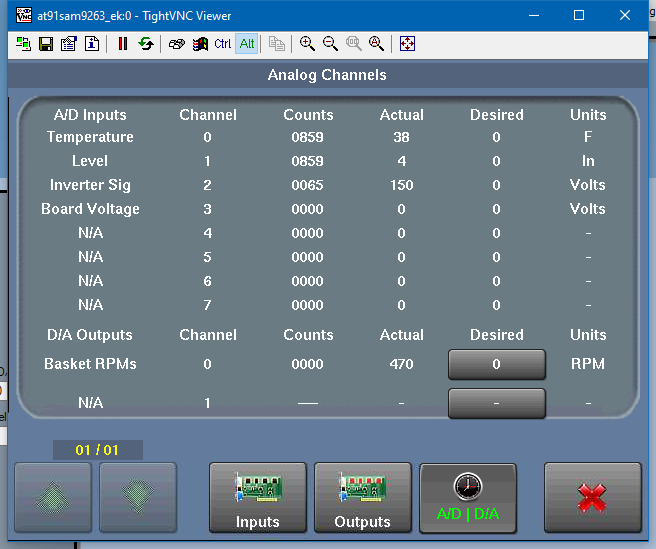656x549 pixels.
Task: Toggle the Ctrl key modifier
Action: pos(223,44)
